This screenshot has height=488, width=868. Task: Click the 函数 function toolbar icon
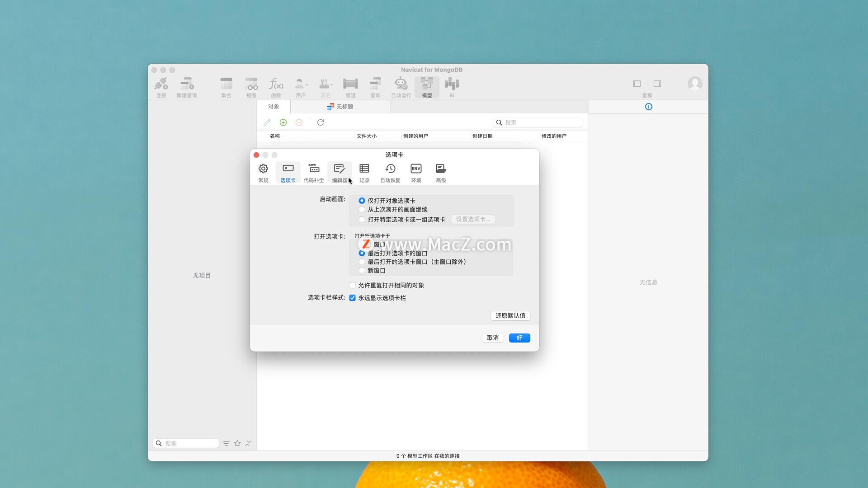click(x=276, y=87)
